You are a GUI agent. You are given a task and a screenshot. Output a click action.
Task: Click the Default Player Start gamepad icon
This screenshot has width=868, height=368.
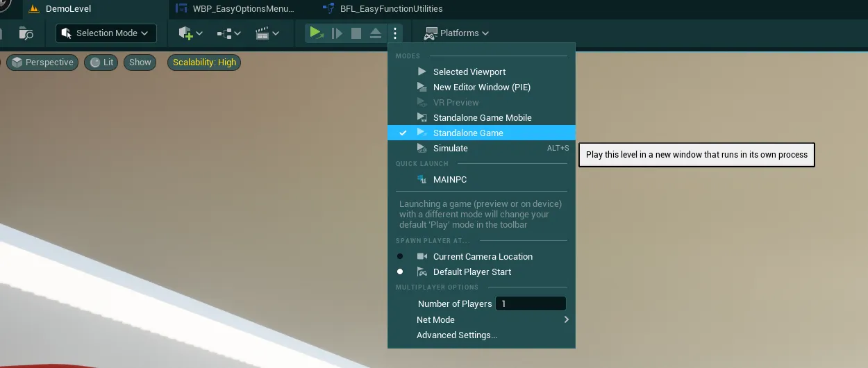click(x=422, y=271)
